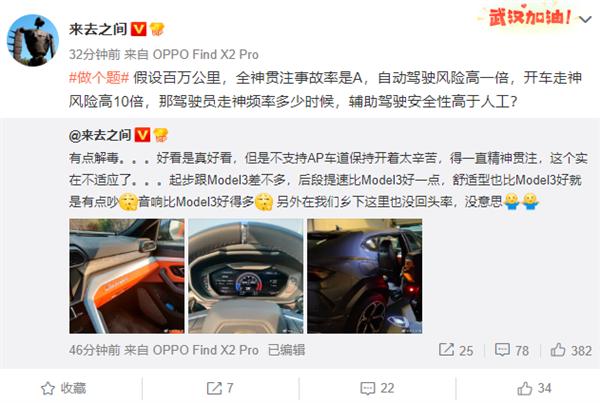Open the 来去之间 username at top

coord(98,29)
